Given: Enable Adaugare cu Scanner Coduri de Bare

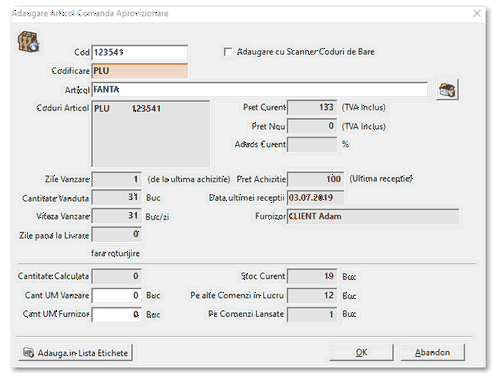Looking at the screenshot, I should [228, 52].
